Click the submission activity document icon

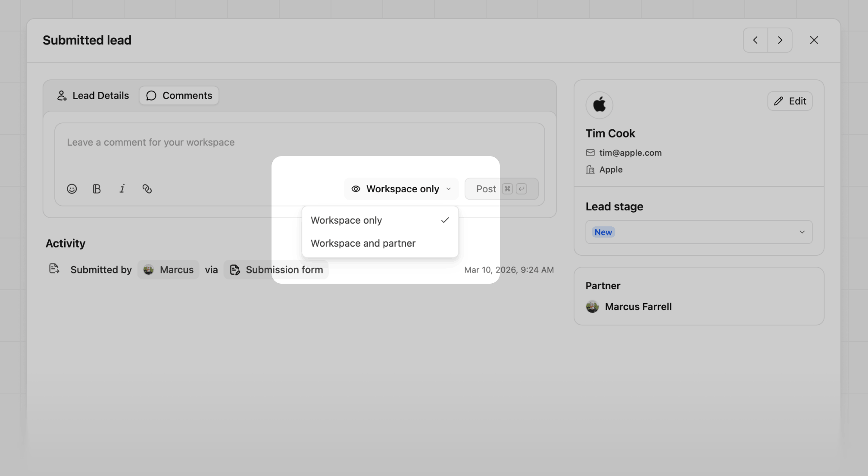(x=54, y=269)
